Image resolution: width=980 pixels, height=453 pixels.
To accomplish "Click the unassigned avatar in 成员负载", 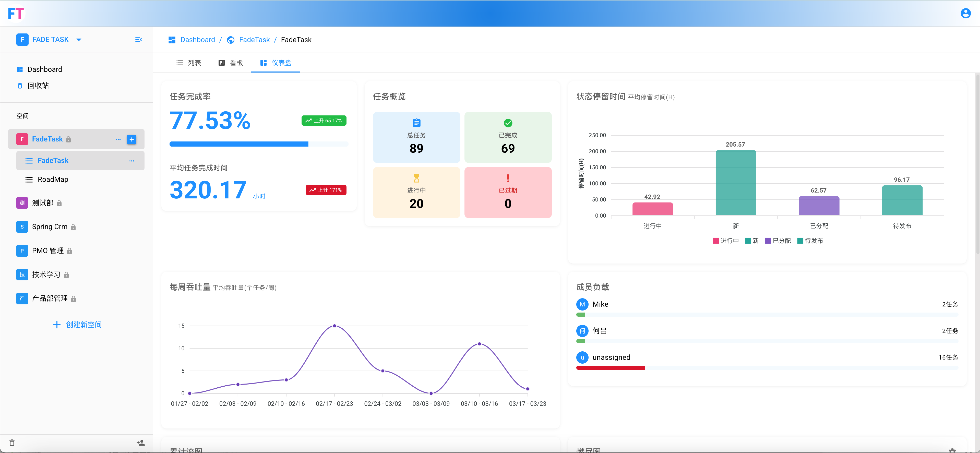I will pyautogui.click(x=582, y=357).
